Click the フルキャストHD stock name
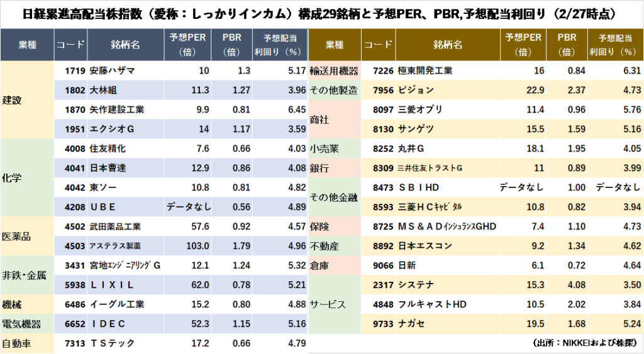The image size is (644, 354). tap(432, 304)
